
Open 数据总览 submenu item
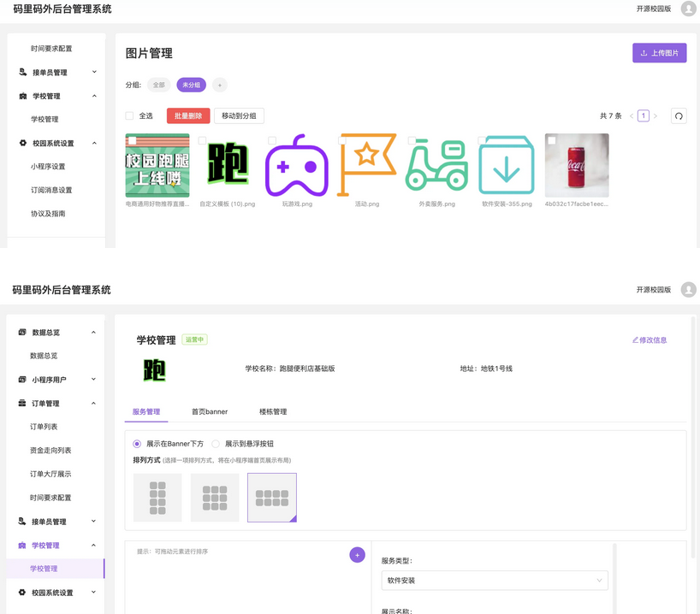tap(44, 356)
